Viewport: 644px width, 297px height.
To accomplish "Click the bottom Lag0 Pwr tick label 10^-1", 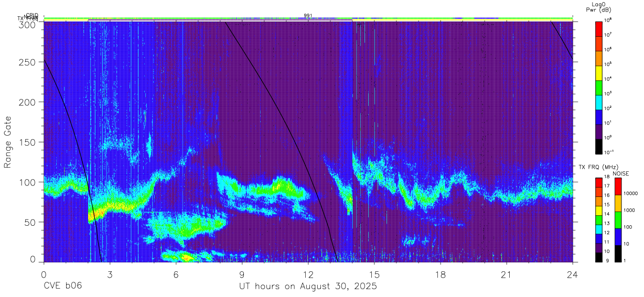I will pos(609,151).
